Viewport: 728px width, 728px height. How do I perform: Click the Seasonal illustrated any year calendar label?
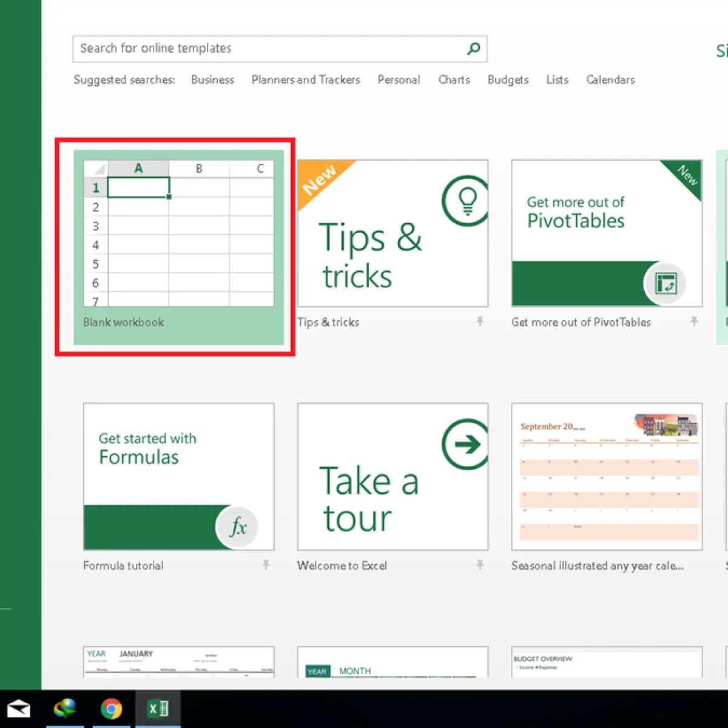(x=598, y=565)
